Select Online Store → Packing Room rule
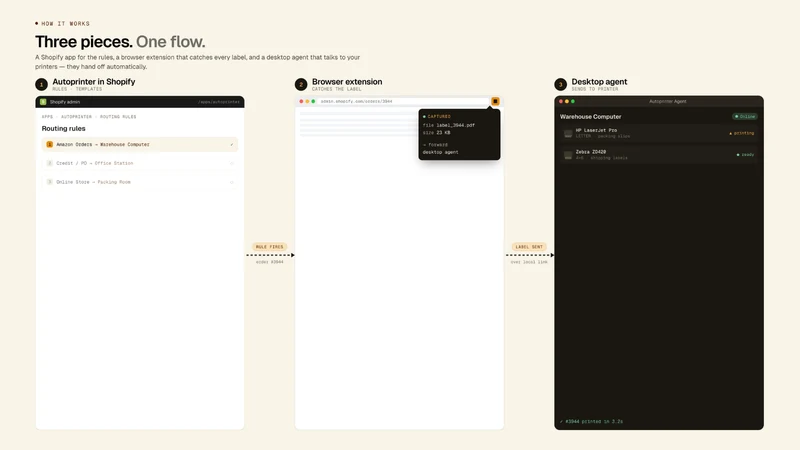 pyautogui.click(x=140, y=182)
